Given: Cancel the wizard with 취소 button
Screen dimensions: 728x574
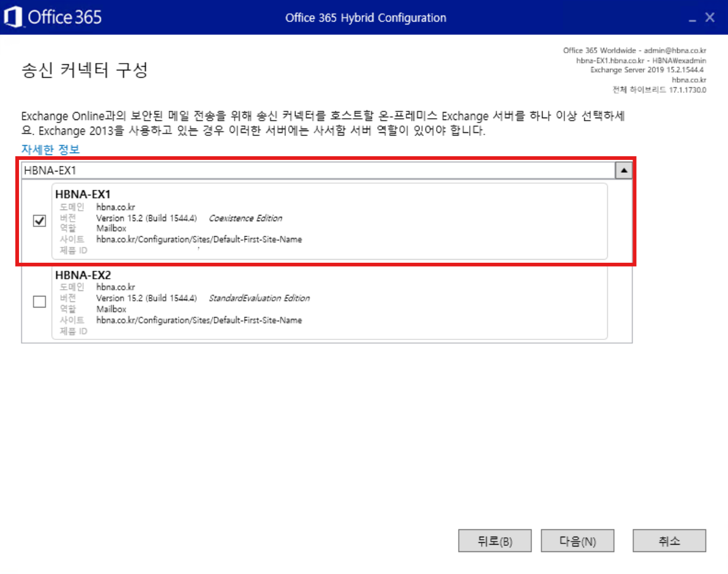Looking at the screenshot, I should tap(669, 541).
